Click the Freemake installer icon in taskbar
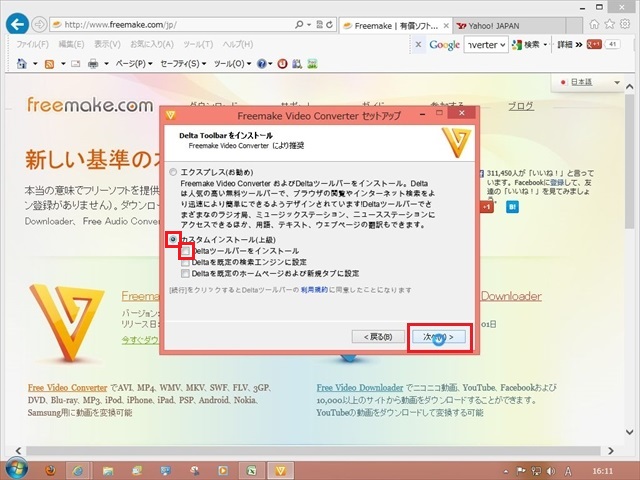Screen dimensions: 640x480 pyautogui.click(x=282, y=469)
